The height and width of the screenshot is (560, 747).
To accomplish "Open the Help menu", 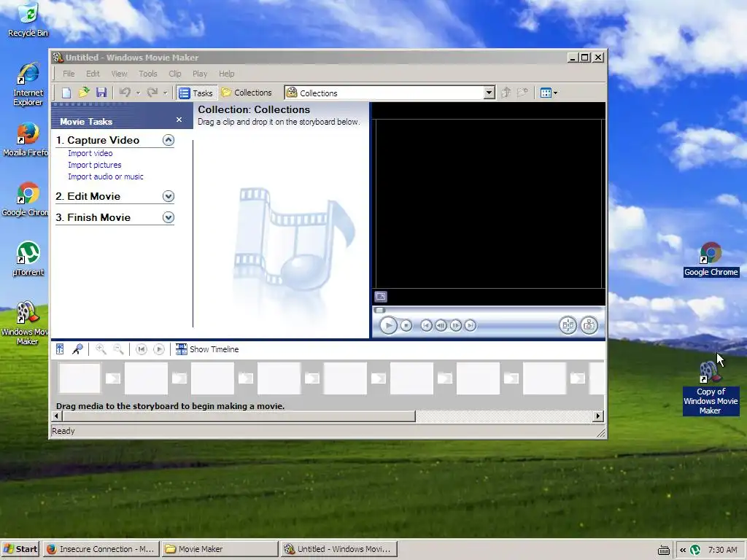I will [226, 74].
